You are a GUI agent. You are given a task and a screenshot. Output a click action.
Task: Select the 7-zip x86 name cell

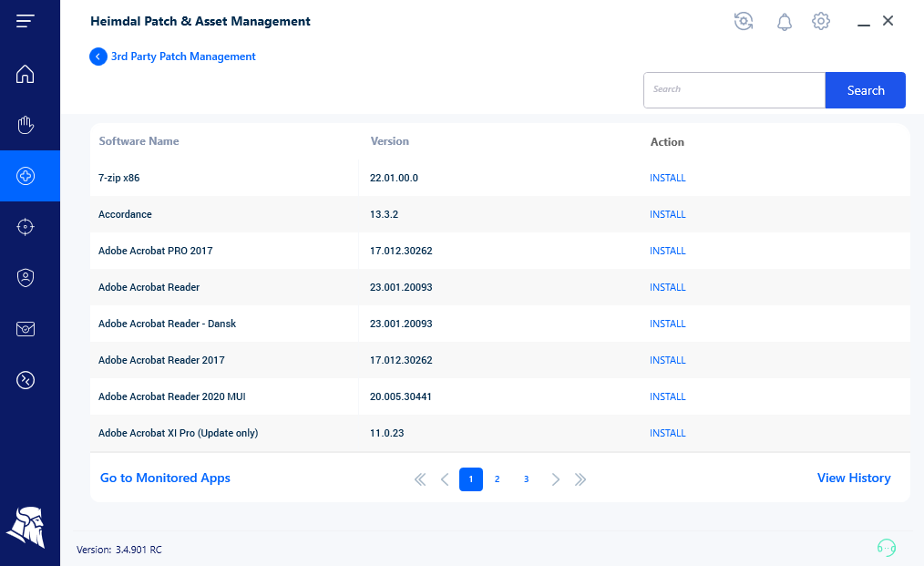pyautogui.click(x=119, y=178)
